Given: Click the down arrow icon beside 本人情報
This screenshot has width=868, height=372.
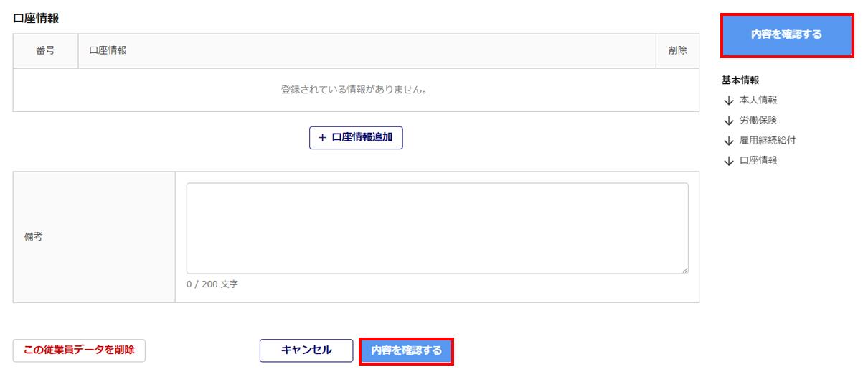Looking at the screenshot, I should click(729, 101).
